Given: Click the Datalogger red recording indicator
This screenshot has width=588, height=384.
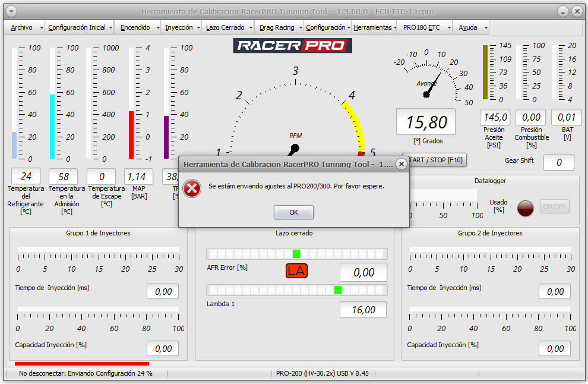Looking at the screenshot, I should pos(525,207).
